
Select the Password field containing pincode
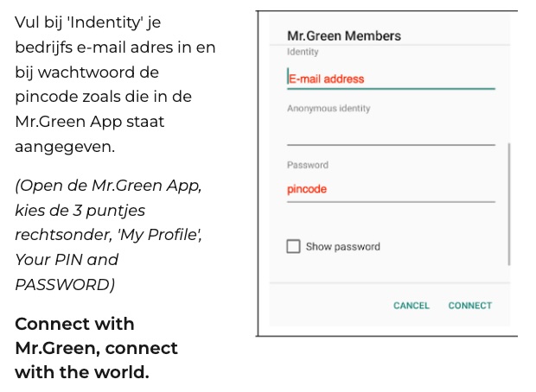coord(390,189)
